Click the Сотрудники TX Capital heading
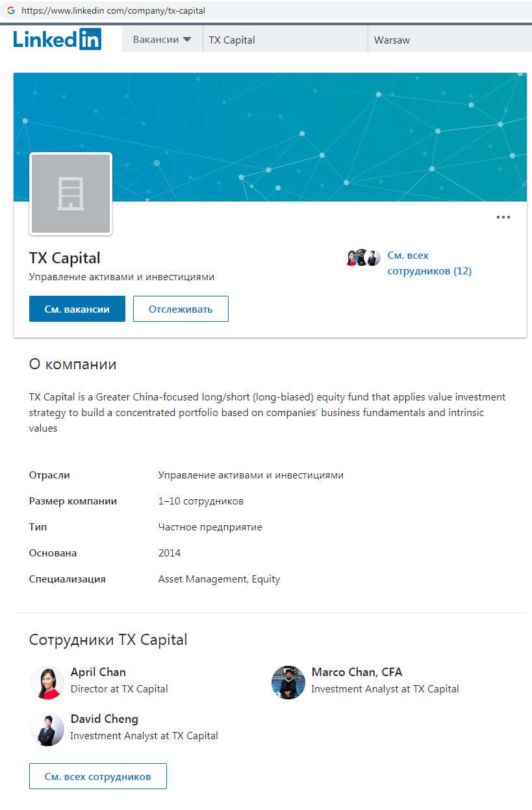Screen dimensions: 532x810 click(108, 640)
